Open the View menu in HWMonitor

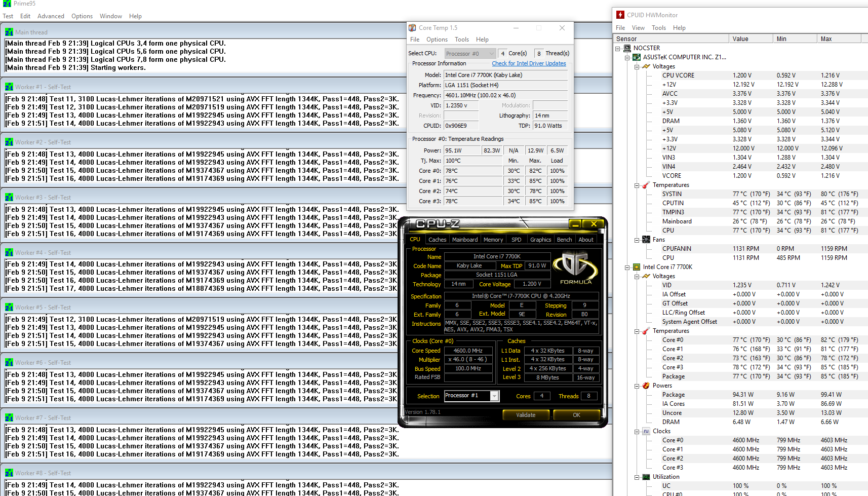coord(638,28)
